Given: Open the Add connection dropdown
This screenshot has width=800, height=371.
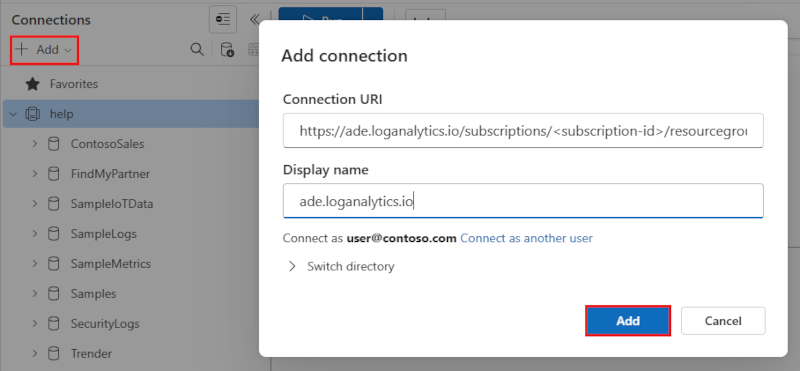Looking at the screenshot, I should (x=44, y=50).
